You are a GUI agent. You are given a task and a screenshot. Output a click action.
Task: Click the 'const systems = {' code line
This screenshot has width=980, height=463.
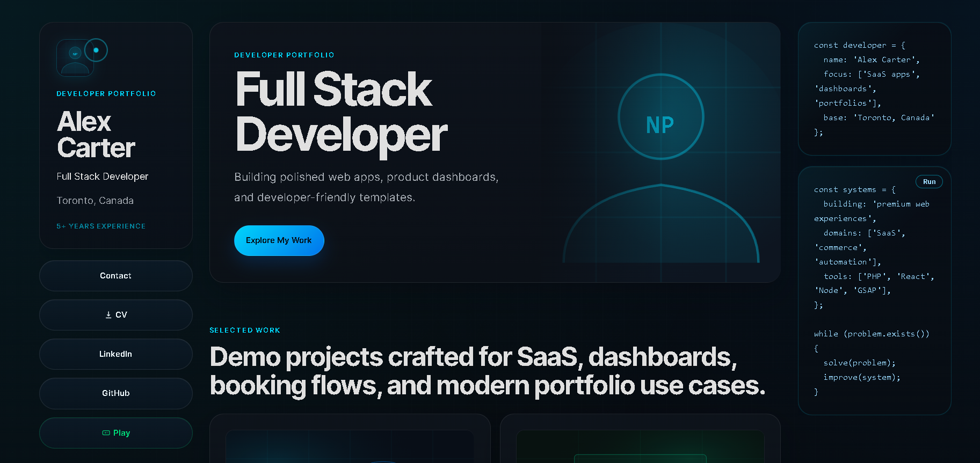[x=855, y=189]
